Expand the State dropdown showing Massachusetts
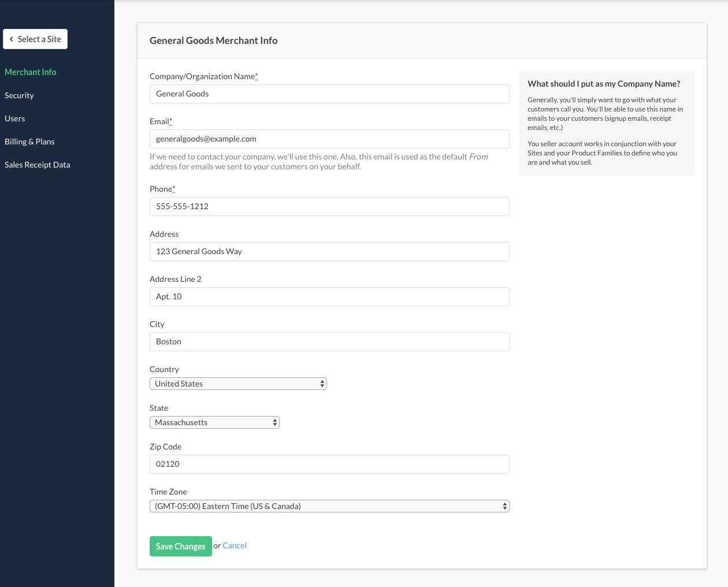Image resolution: width=728 pixels, height=587 pixels. (214, 422)
